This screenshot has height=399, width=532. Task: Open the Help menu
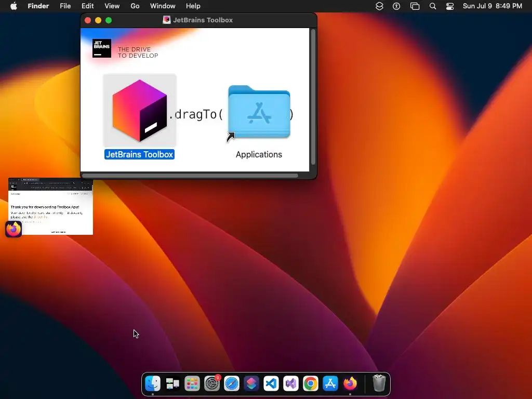[x=193, y=6]
